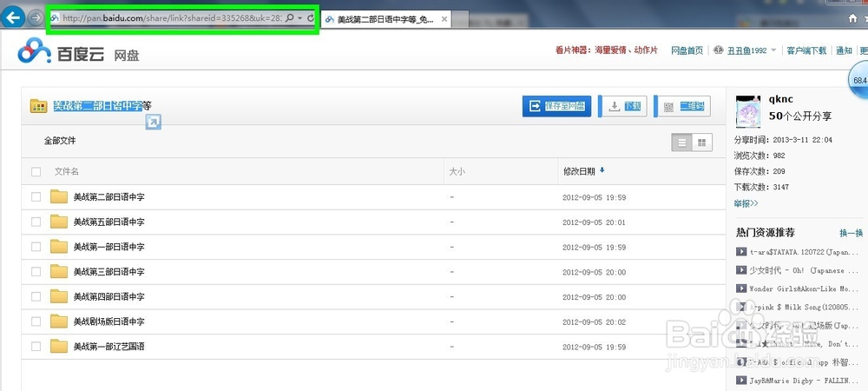868x391 pixels.
Task: Check the box for 美战第一部日语中字
Action: click(x=36, y=247)
